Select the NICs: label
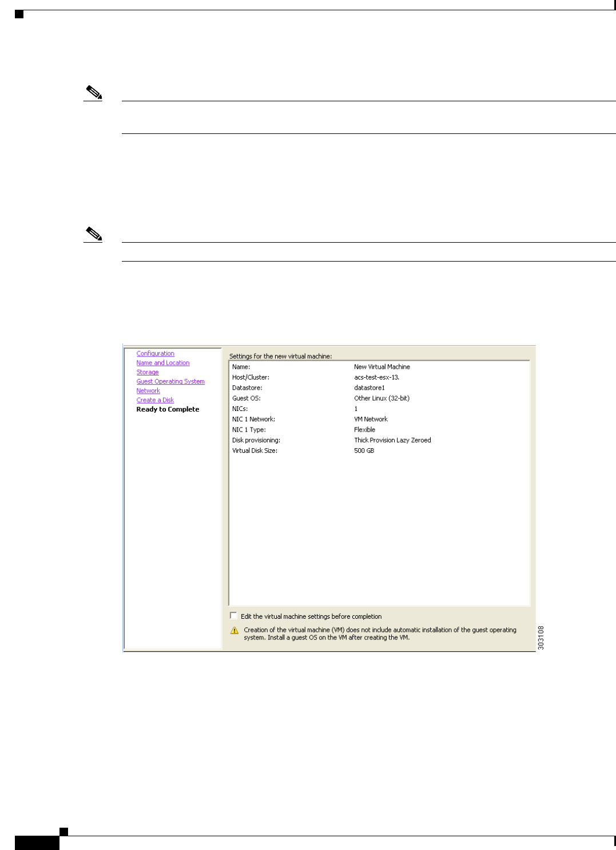This screenshot has width=616, height=850. click(240, 409)
